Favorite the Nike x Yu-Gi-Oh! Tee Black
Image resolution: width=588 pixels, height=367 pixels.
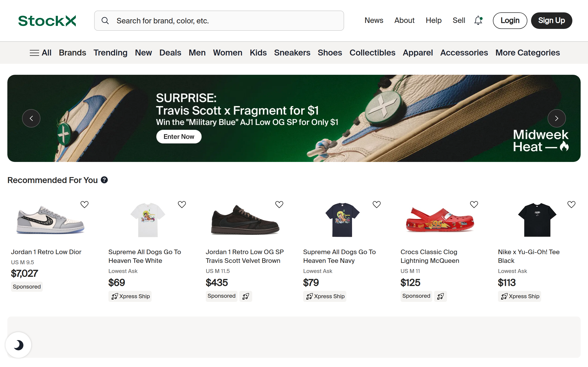coord(571,204)
